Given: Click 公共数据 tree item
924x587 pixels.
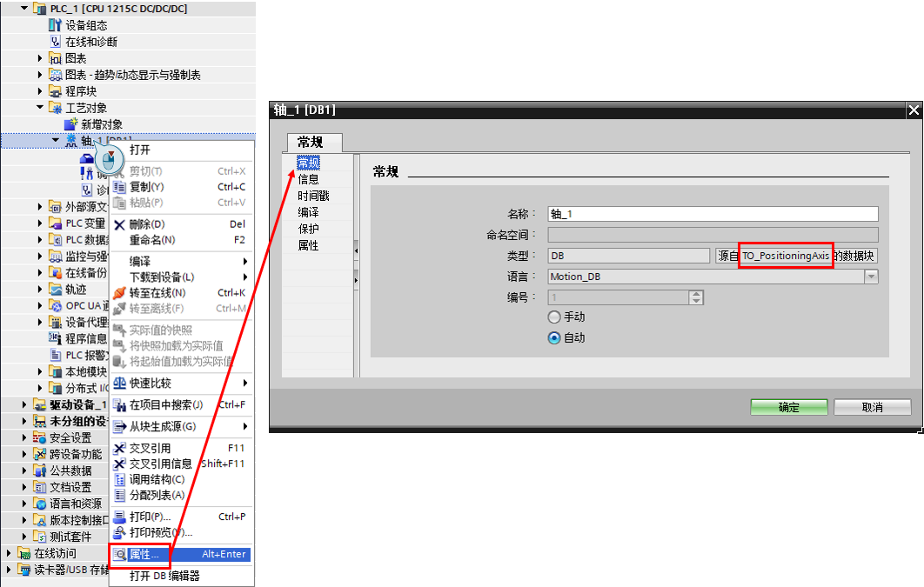Looking at the screenshot, I should (70, 470).
